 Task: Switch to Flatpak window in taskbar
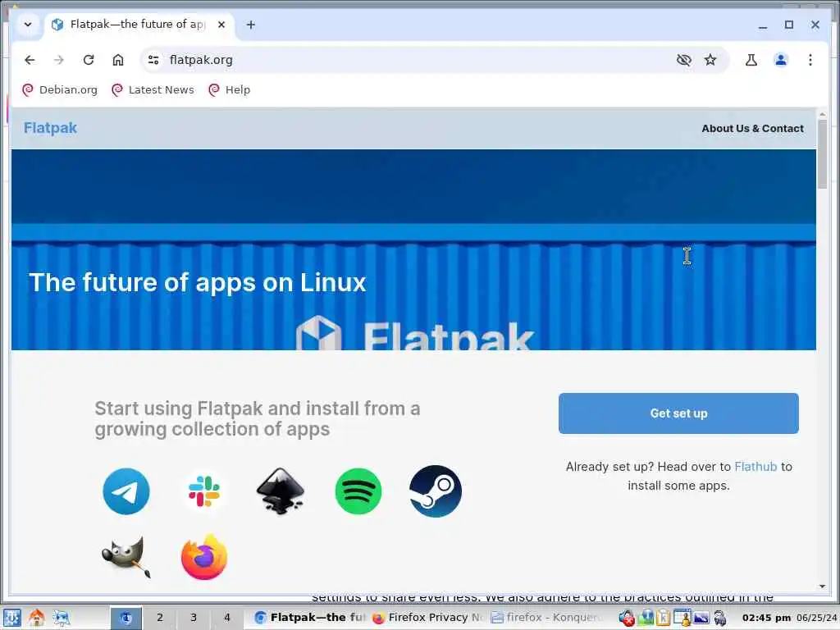tap(309, 618)
